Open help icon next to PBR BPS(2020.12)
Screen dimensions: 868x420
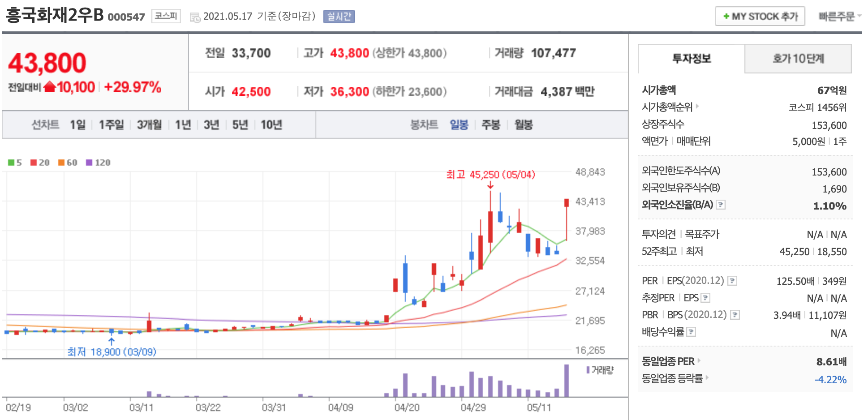pyautogui.click(x=735, y=315)
